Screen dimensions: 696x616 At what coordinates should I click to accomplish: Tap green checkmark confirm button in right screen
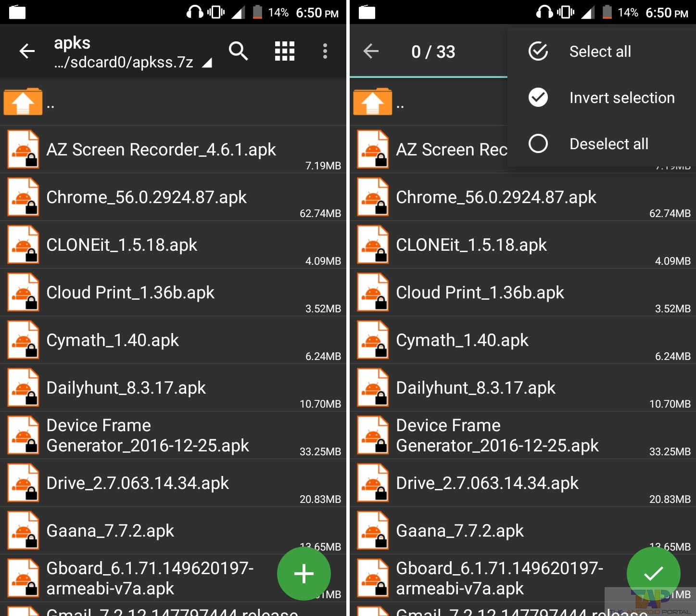pos(653,574)
